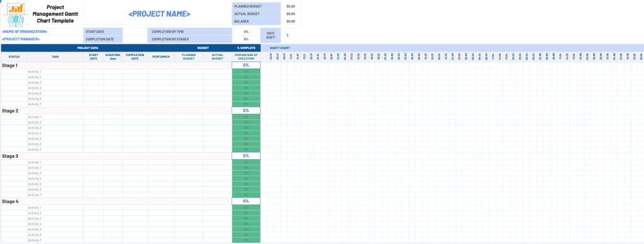This screenshot has height=244, width=644.
Task: Click the COMPLETION BY STAGES label
Action: tap(170, 40)
